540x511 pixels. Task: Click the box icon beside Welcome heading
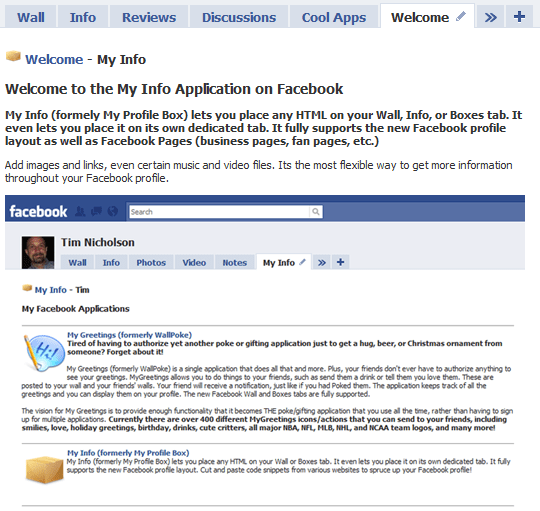pyautogui.click(x=13, y=56)
